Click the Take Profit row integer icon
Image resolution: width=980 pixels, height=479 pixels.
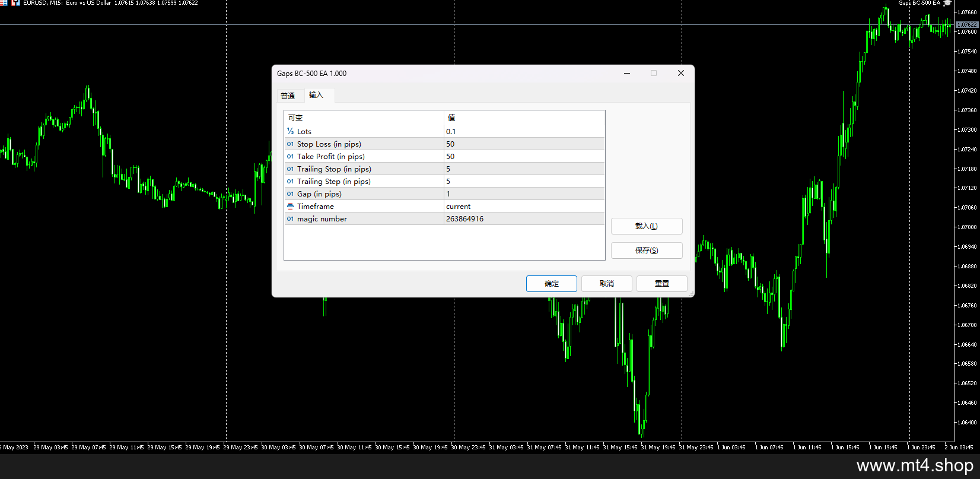coord(291,157)
